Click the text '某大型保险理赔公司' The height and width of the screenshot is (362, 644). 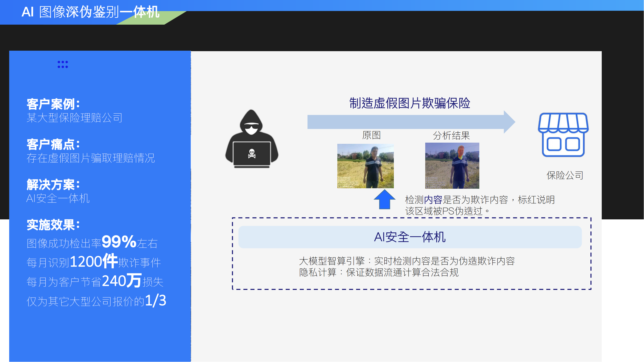75,118
